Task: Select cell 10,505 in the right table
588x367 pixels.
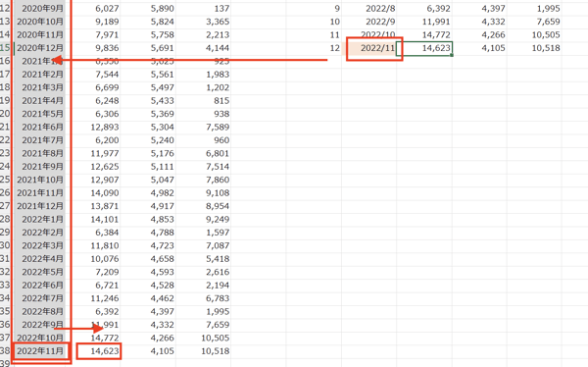Action: click(534, 34)
